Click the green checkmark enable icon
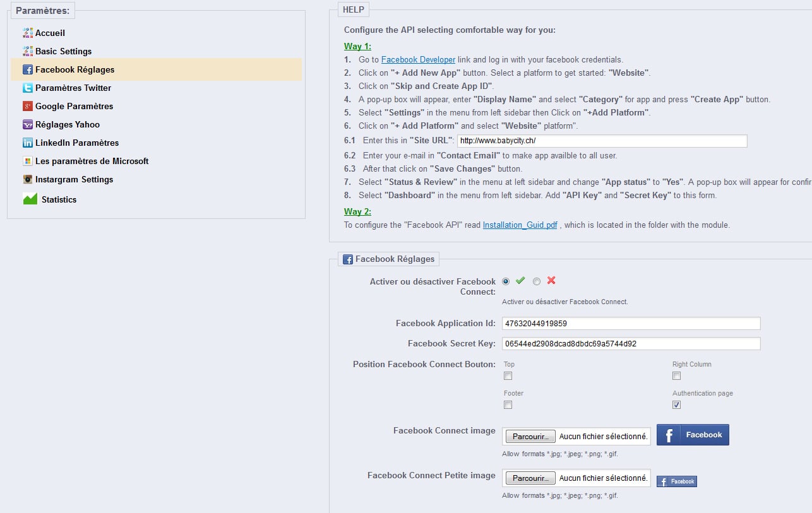The image size is (812, 513). pos(520,281)
